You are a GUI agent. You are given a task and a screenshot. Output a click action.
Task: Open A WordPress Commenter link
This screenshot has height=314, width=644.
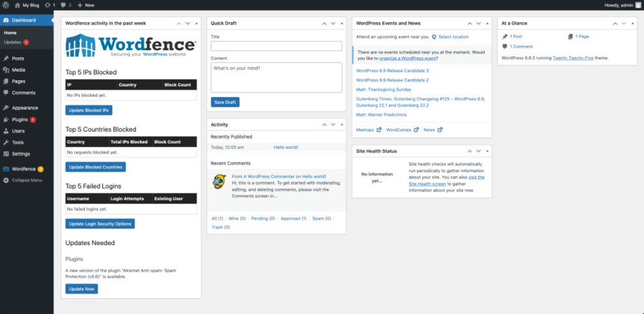pos(269,176)
